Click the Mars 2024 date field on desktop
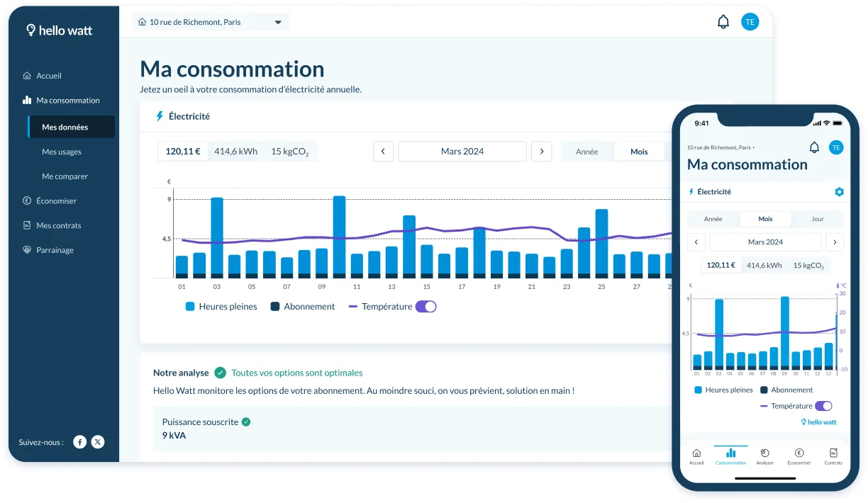Image resolution: width=868 pixels, height=503 pixels. point(462,152)
